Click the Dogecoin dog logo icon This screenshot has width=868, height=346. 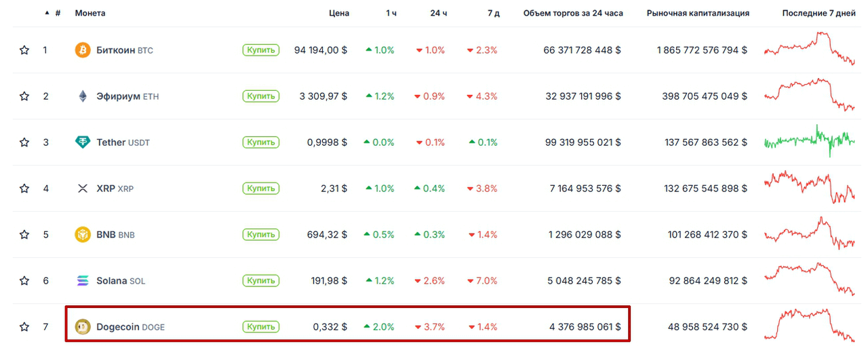coord(83,327)
